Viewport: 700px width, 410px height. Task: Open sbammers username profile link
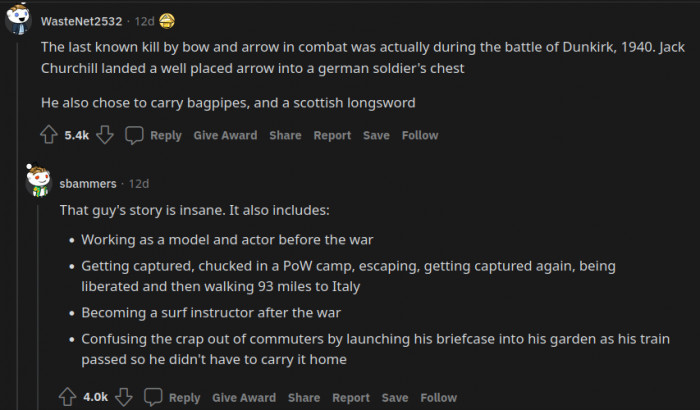pyautogui.click(x=88, y=184)
